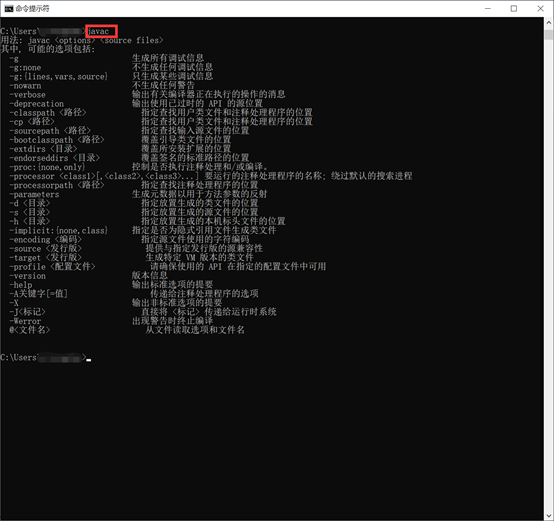The height and width of the screenshot is (521, 554).
Task: Click the '-parameters' option text
Action: tap(34, 194)
